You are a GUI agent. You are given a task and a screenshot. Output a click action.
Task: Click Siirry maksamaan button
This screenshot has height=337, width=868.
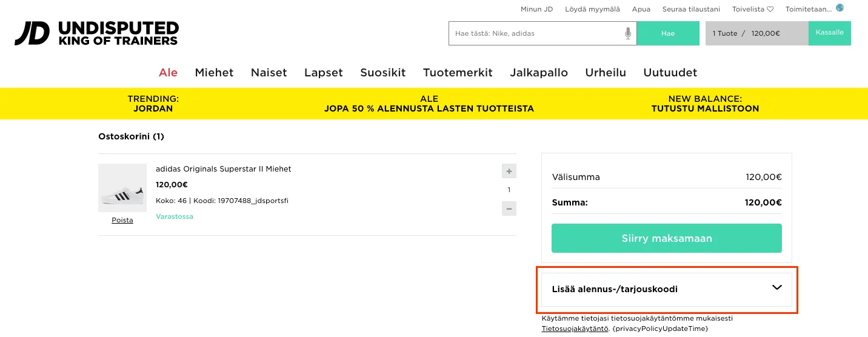[x=667, y=238]
